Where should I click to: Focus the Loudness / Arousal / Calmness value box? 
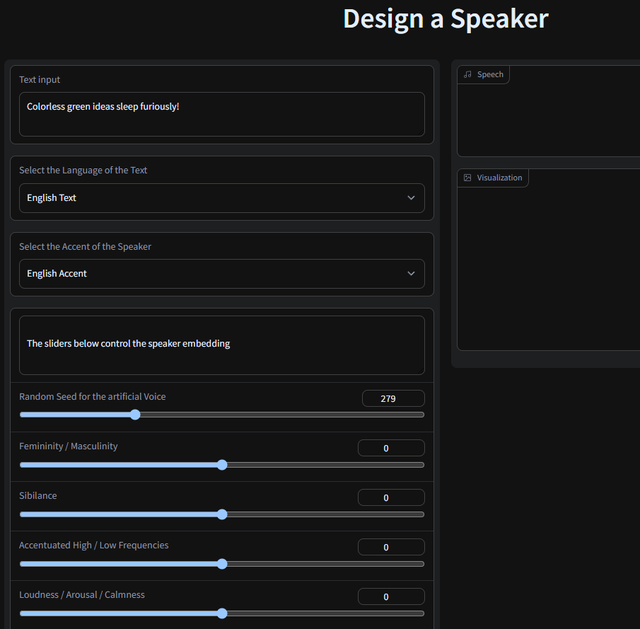(391, 597)
